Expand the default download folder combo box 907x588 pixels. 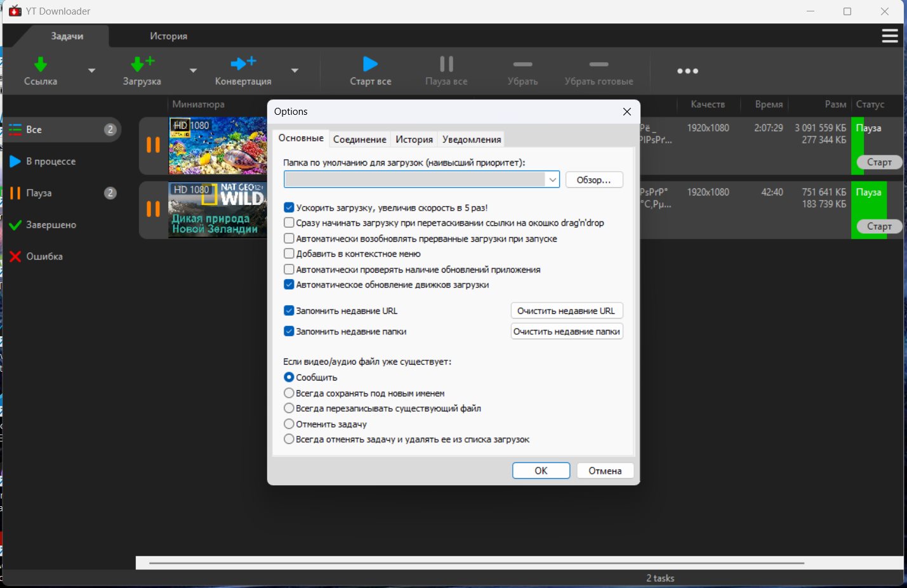point(552,180)
